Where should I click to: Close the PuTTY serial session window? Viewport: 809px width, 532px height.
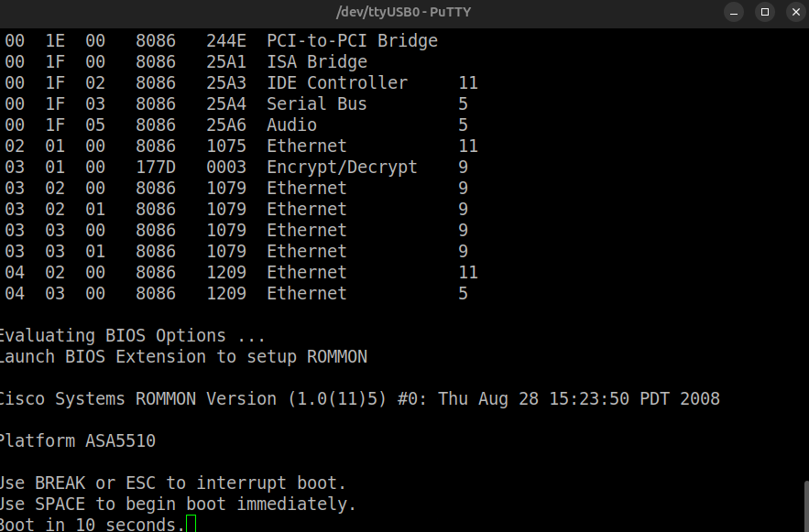(x=792, y=12)
